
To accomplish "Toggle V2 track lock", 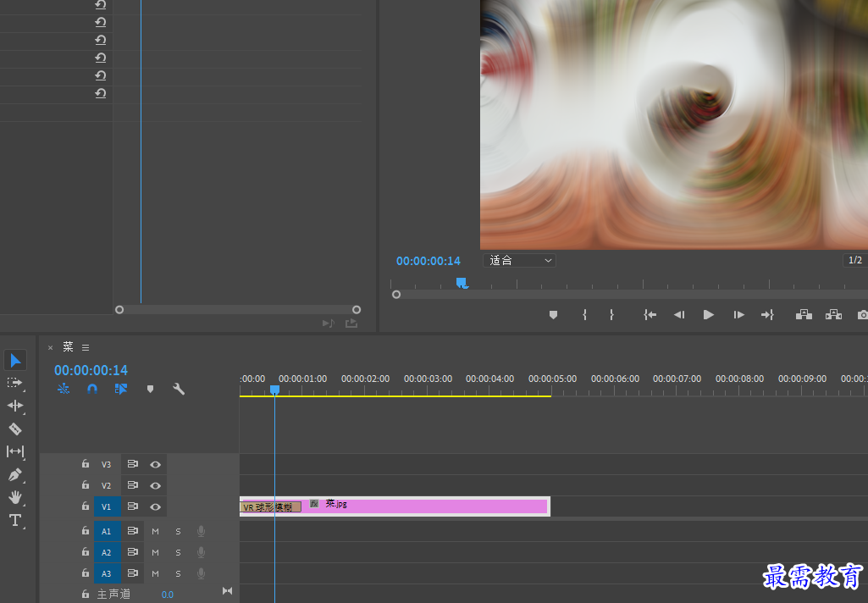I will (86, 484).
